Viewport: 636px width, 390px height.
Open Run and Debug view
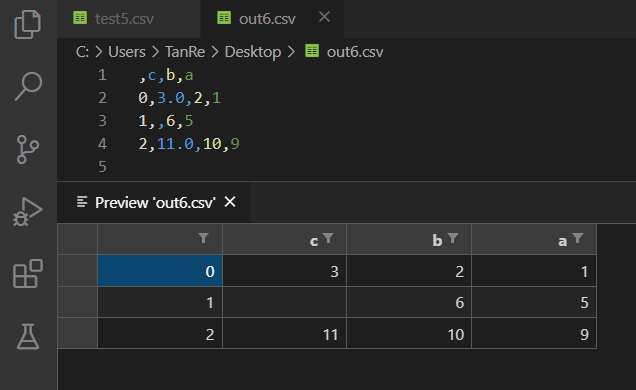(28, 212)
